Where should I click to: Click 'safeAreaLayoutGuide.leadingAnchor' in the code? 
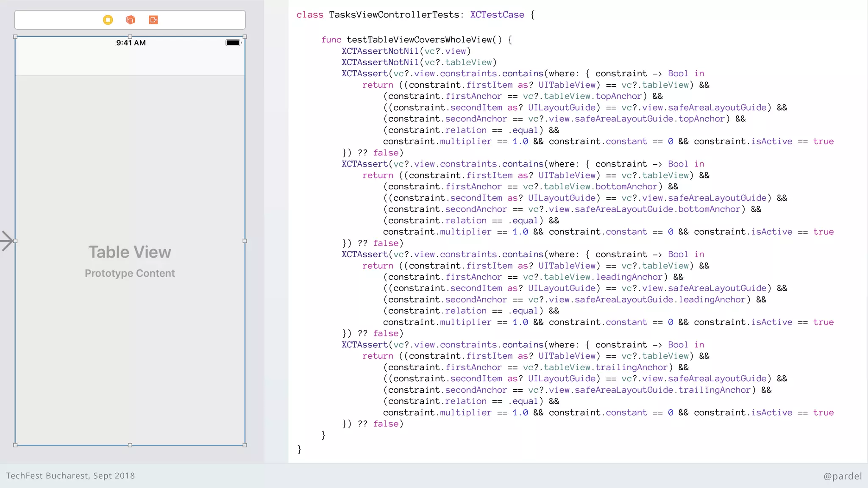pos(660,299)
